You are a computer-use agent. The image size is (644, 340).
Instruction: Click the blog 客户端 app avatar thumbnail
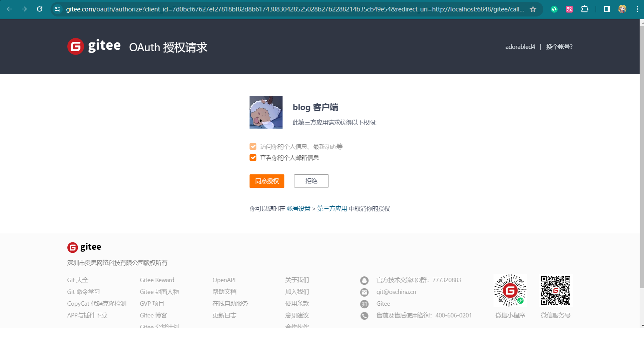pos(266,112)
